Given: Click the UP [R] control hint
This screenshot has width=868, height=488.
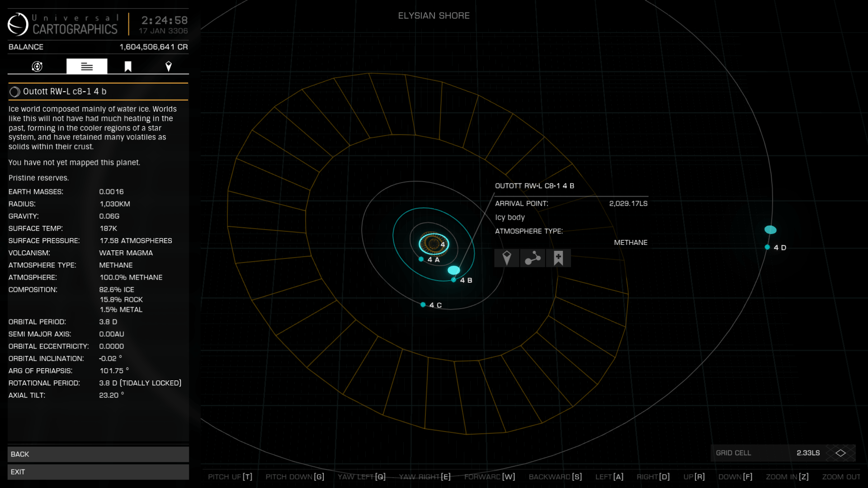Looking at the screenshot, I should (694, 477).
